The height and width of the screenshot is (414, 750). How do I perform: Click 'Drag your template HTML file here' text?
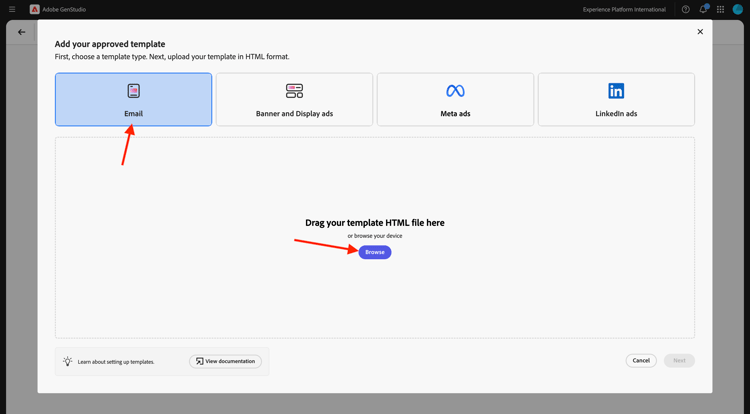pyautogui.click(x=375, y=223)
